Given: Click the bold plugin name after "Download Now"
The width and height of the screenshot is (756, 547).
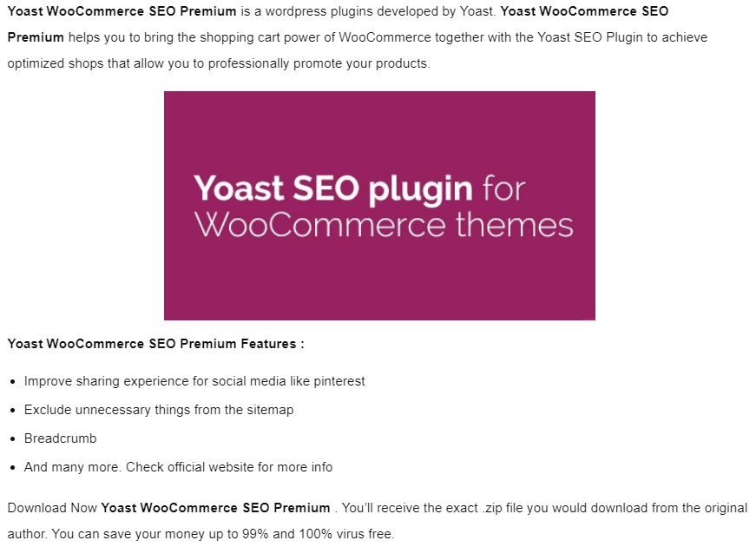Looking at the screenshot, I should (215, 508).
